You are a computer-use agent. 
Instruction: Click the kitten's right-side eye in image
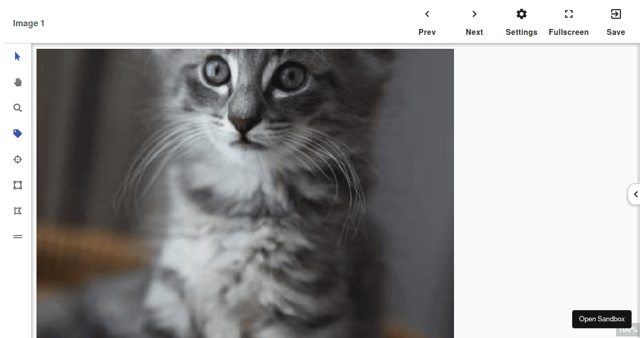click(291, 76)
